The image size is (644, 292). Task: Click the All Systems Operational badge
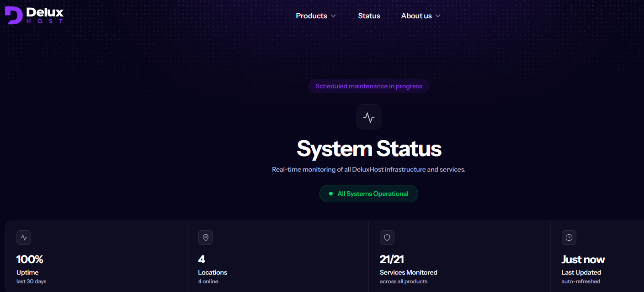369,194
